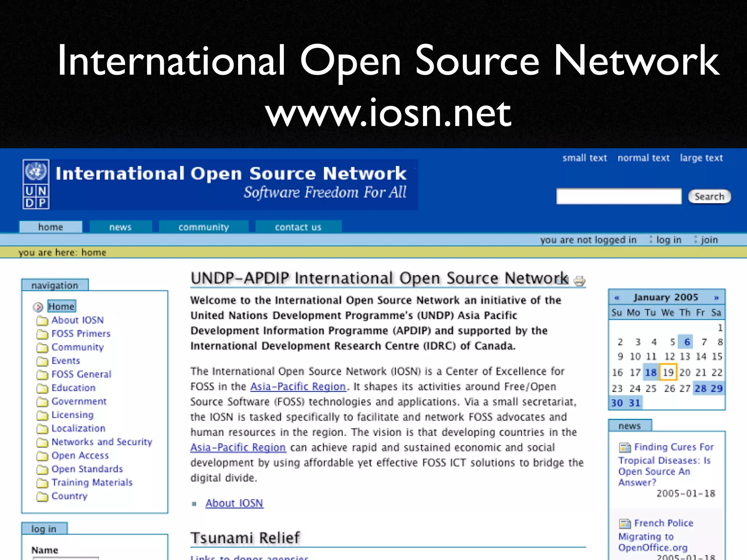Click the news portlet header
The height and width of the screenshot is (560, 747).
click(x=630, y=425)
